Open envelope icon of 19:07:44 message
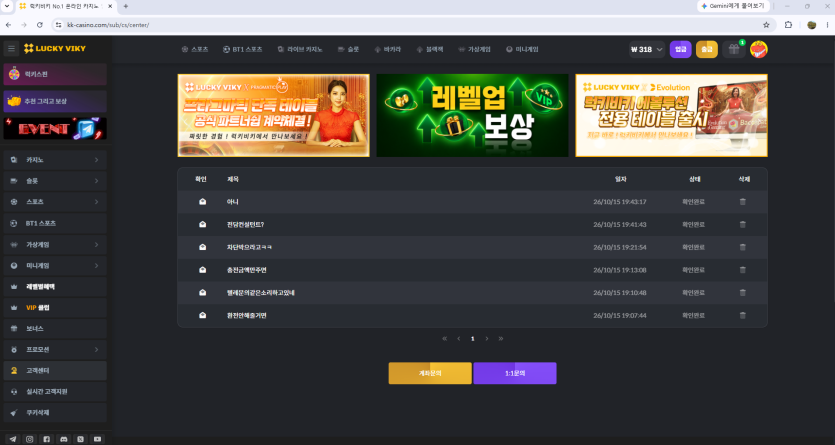The image size is (835, 445). tap(202, 315)
